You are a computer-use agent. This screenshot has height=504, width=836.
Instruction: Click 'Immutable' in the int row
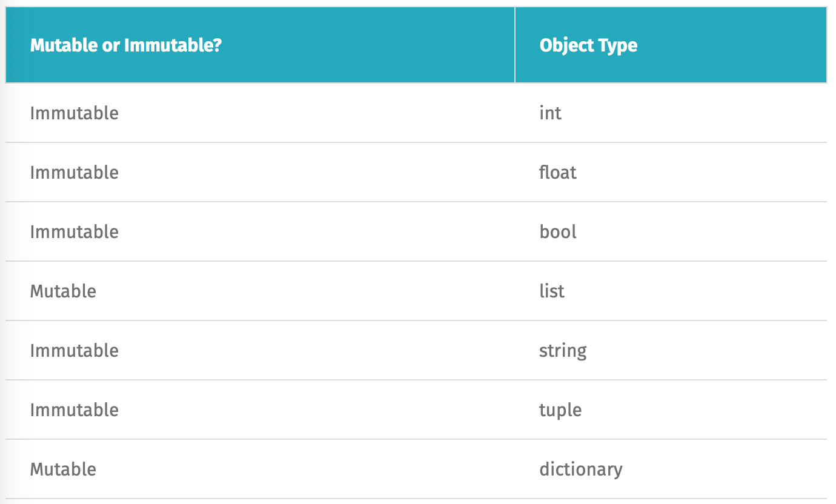(x=75, y=113)
